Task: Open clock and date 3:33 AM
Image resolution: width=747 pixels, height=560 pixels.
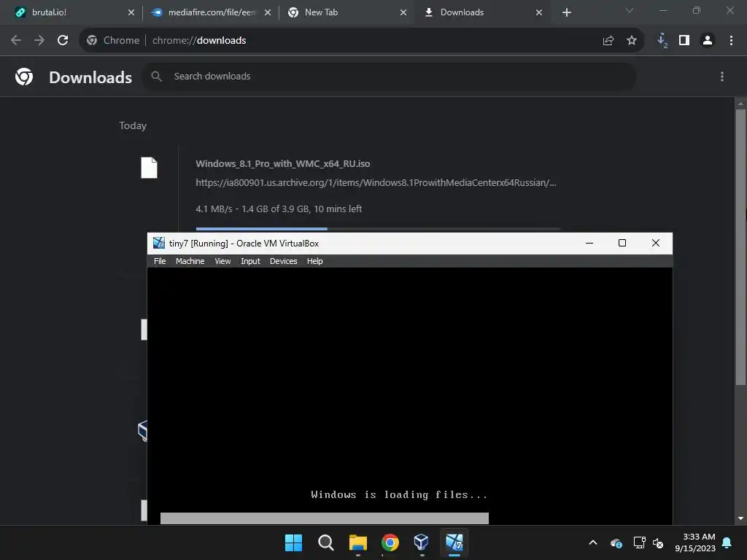Action: pos(695,542)
